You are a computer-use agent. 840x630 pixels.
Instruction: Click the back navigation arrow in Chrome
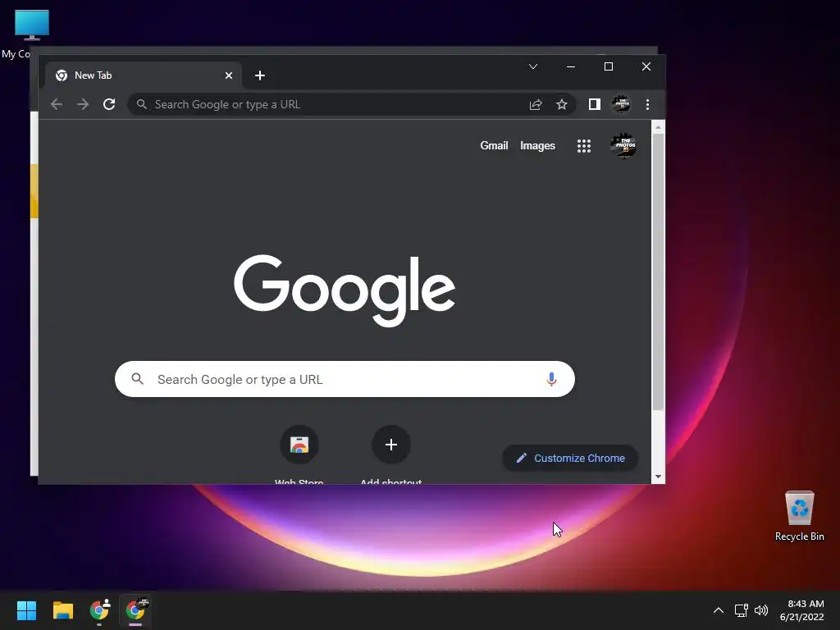(x=57, y=104)
